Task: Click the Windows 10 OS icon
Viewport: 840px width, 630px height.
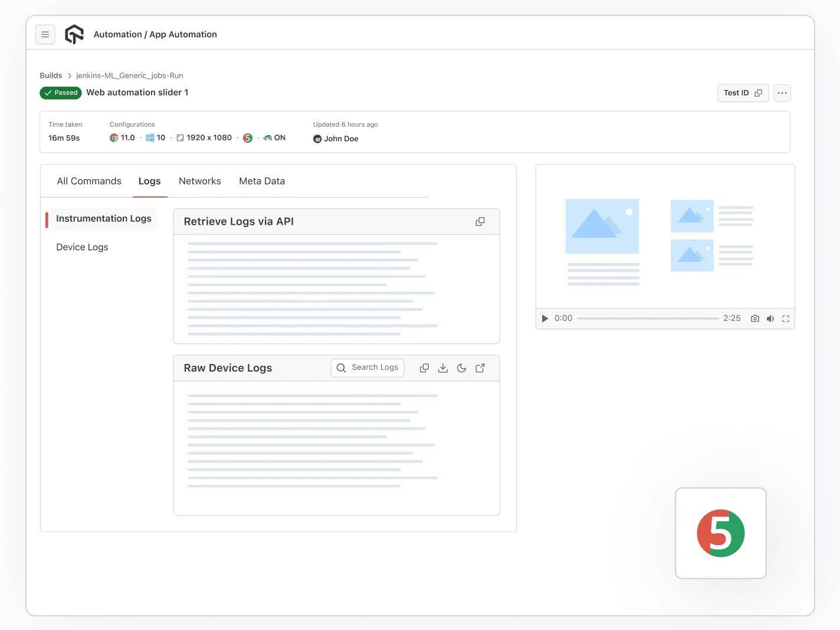Action: pyautogui.click(x=150, y=138)
